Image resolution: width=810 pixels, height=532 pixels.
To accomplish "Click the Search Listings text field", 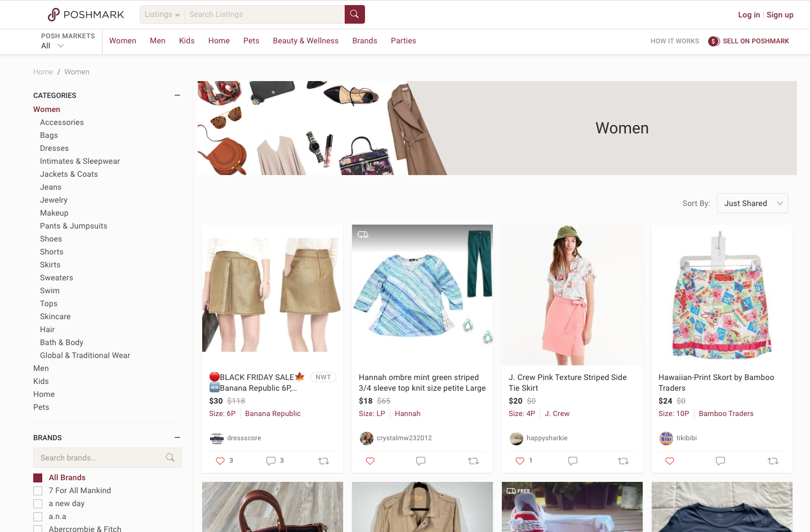I will pos(265,15).
